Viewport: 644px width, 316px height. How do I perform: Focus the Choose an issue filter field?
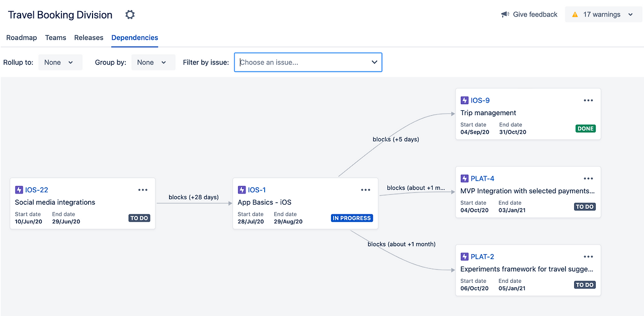click(x=302, y=62)
